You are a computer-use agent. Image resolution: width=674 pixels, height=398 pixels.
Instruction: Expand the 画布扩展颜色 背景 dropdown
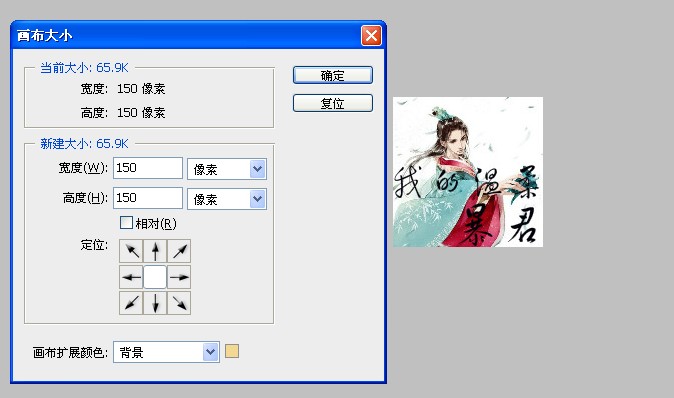[x=166, y=352]
